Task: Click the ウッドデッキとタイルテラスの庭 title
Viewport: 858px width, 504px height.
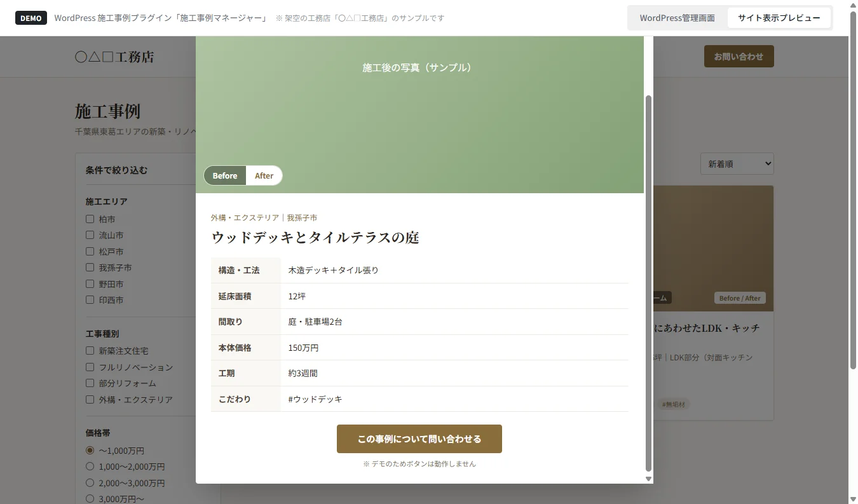Action: point(315,238)
